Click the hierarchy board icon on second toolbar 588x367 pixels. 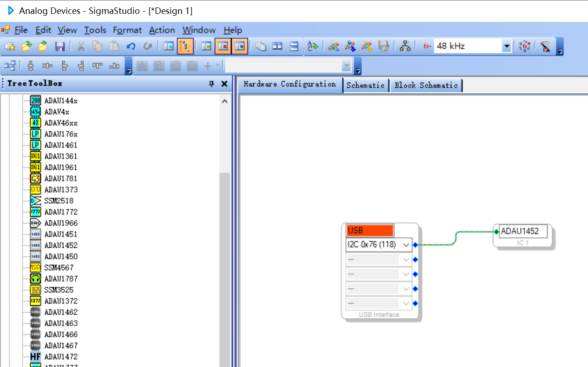[10, 66]
